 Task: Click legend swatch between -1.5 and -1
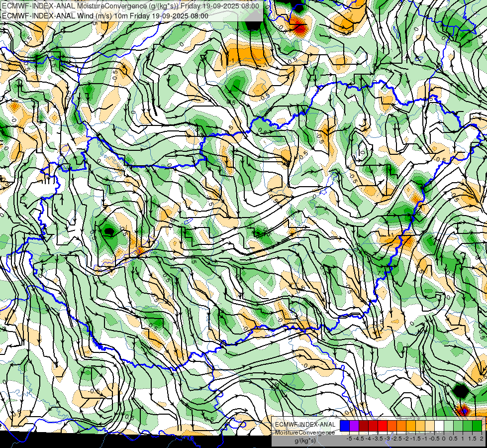click(x=420, y=426)
